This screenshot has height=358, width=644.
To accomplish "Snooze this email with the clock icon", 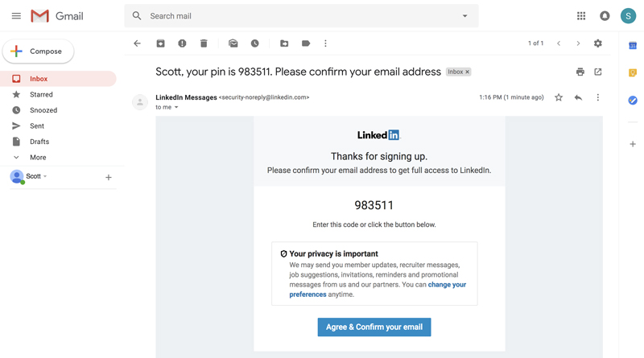I will (254, 43).
